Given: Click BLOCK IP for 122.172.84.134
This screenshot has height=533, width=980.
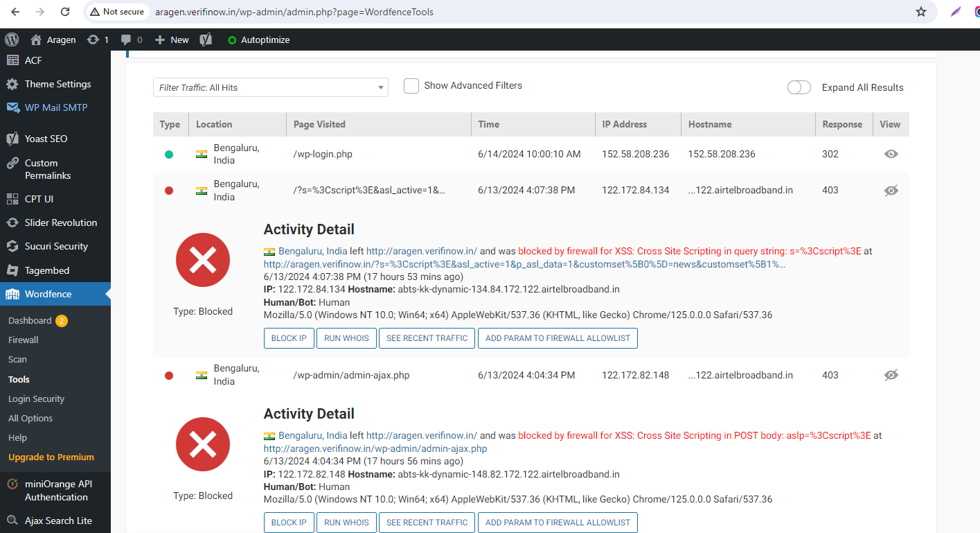Looking at the screenshot, I should coord(289,338).
